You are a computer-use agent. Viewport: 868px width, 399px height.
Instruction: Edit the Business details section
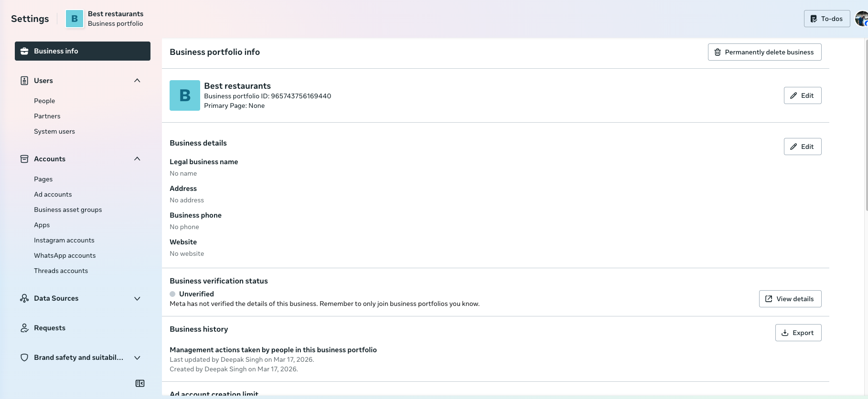tap(803, 147)
